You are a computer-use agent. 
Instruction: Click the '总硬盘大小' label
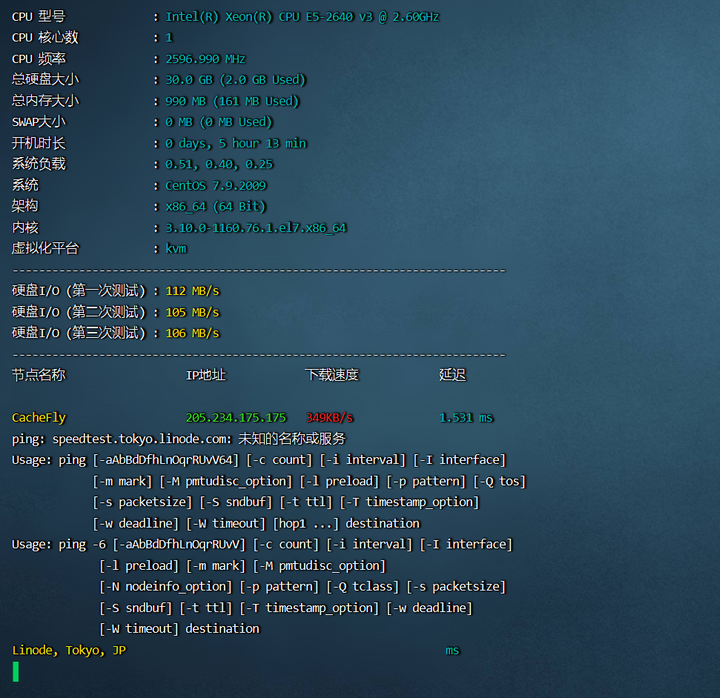pyautogui.click(x=45, y=79)
